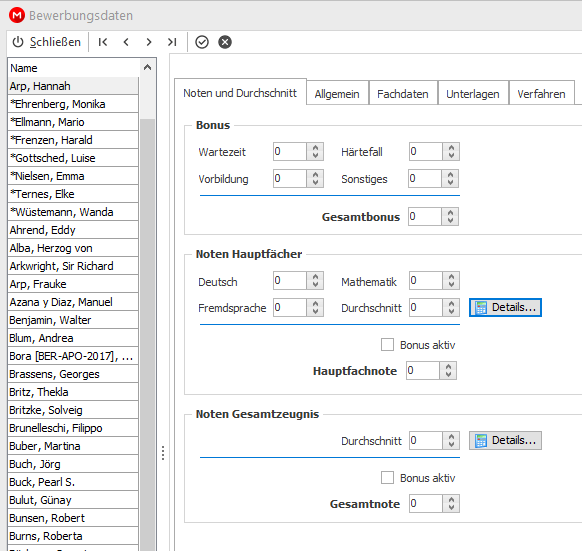
Task: Adjust the Mathematik spinner arrows
Action: [451, 280]
